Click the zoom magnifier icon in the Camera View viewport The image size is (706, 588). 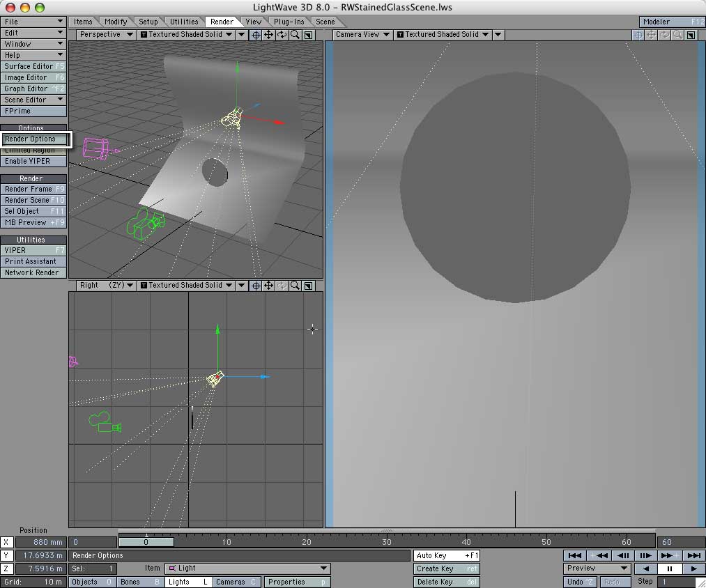pyautogui.click(x=677, y=35)
